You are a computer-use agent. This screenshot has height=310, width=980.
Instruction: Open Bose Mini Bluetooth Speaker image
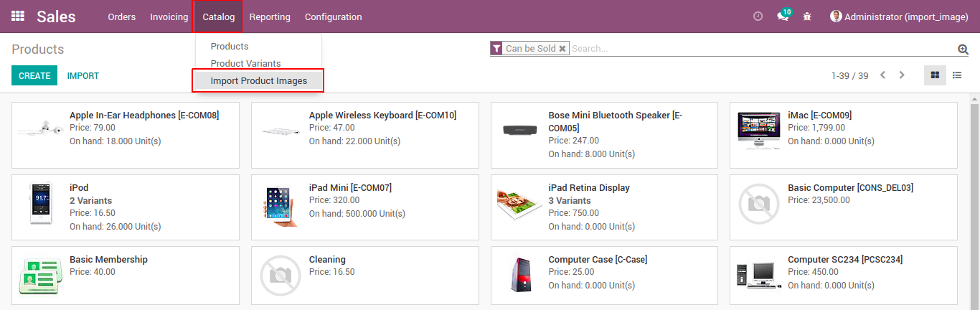click(x=519, y=130)
